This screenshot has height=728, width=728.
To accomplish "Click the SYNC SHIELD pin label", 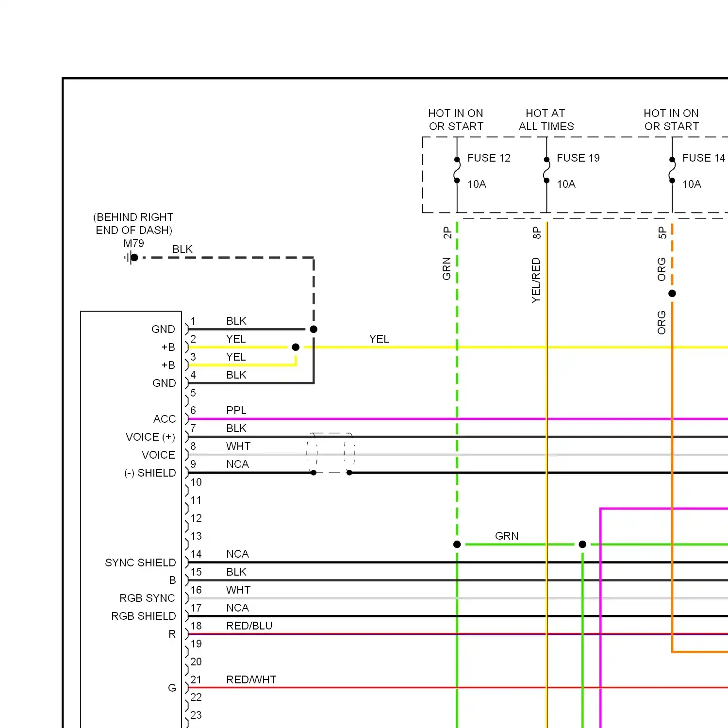I will click(x=140, y=563).
